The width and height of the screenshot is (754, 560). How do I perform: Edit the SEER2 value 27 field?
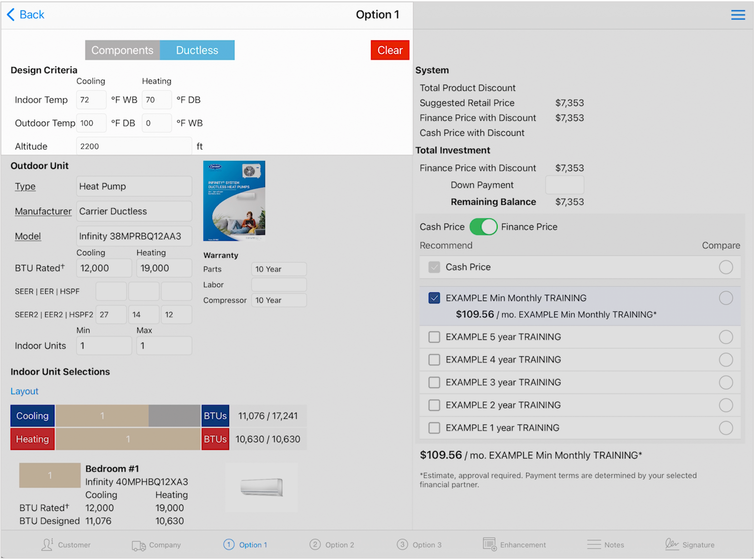coord(111,315)
